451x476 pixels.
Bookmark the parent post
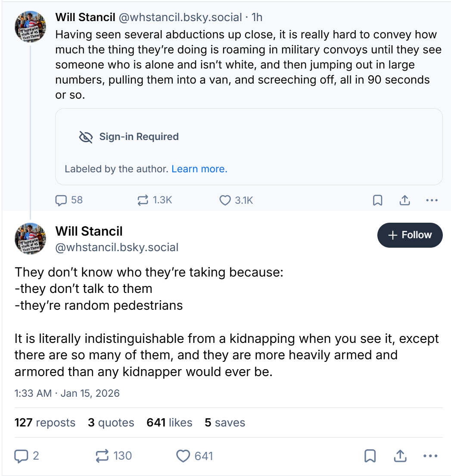pos(377,200)
